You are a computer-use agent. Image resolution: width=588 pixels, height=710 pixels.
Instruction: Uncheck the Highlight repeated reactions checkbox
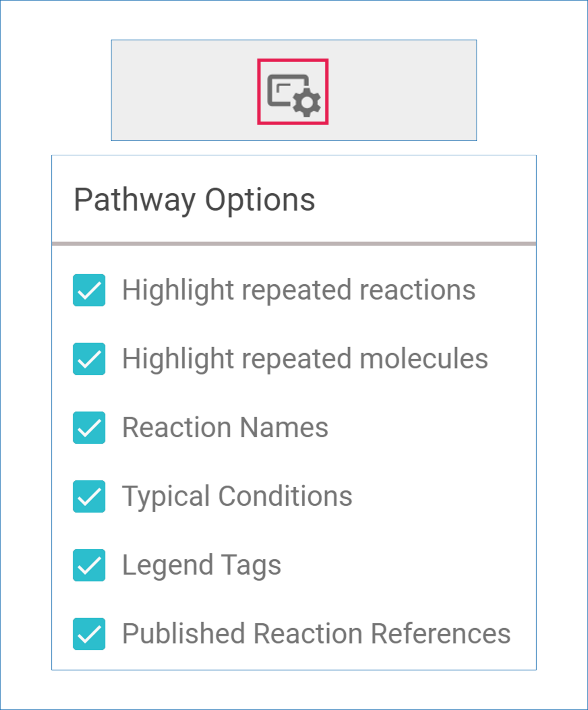pos(89,290)
